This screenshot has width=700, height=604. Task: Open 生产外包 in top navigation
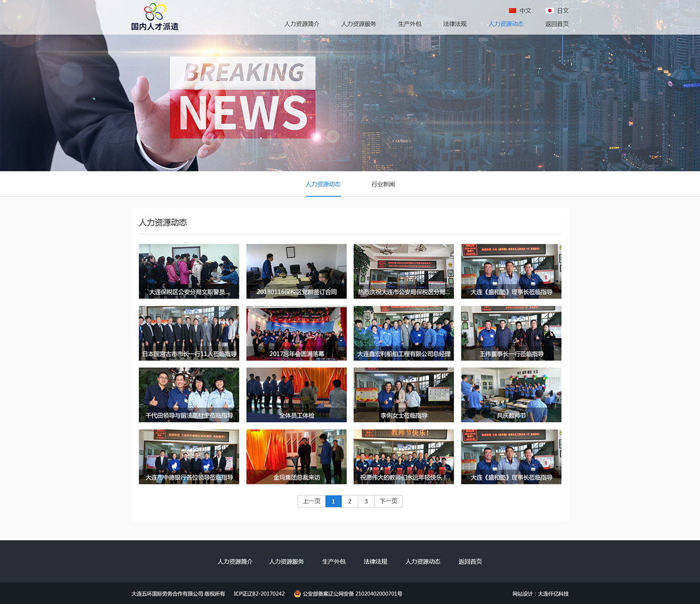pos(409,24)
